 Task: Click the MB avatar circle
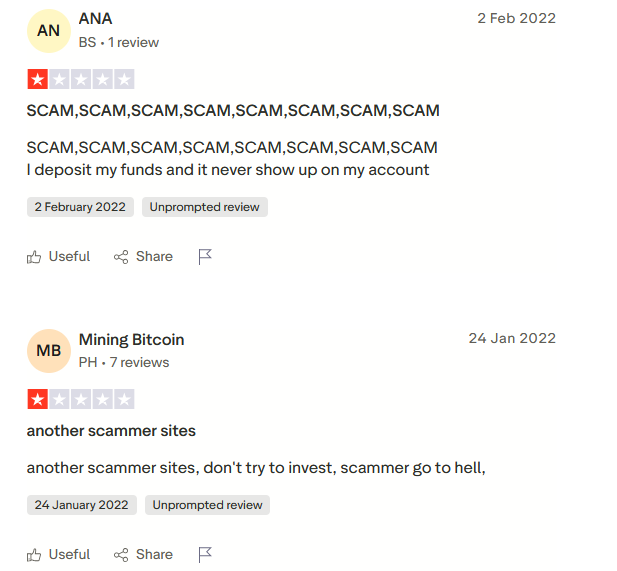(48, 351)
